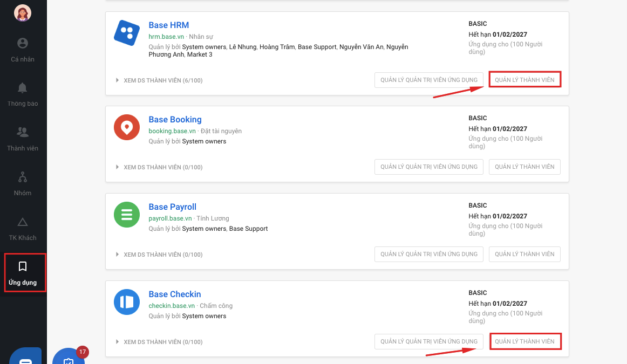
Task: Visit payroll.base.vn link
Action: click(x=170, y=218)
